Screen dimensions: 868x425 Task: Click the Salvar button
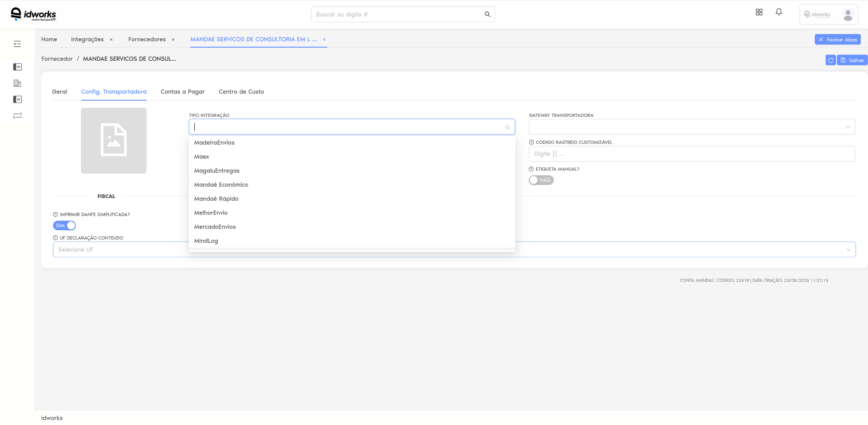[852, 60]
